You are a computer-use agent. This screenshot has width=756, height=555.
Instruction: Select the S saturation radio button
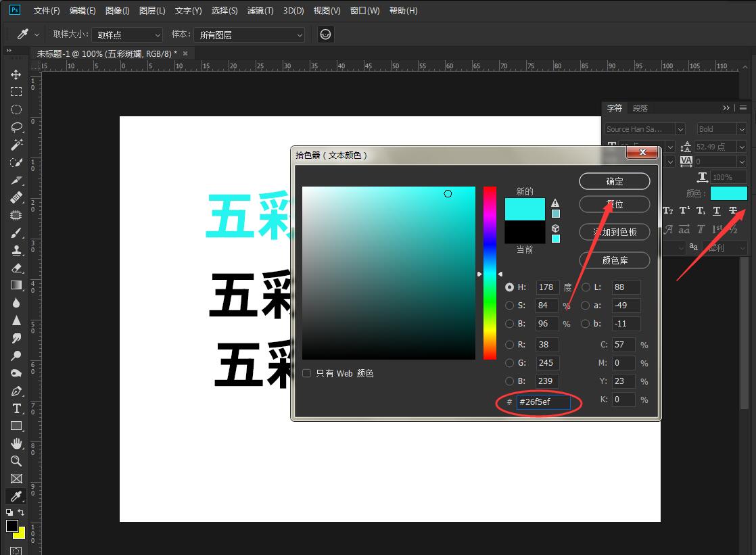click(510, 305)
